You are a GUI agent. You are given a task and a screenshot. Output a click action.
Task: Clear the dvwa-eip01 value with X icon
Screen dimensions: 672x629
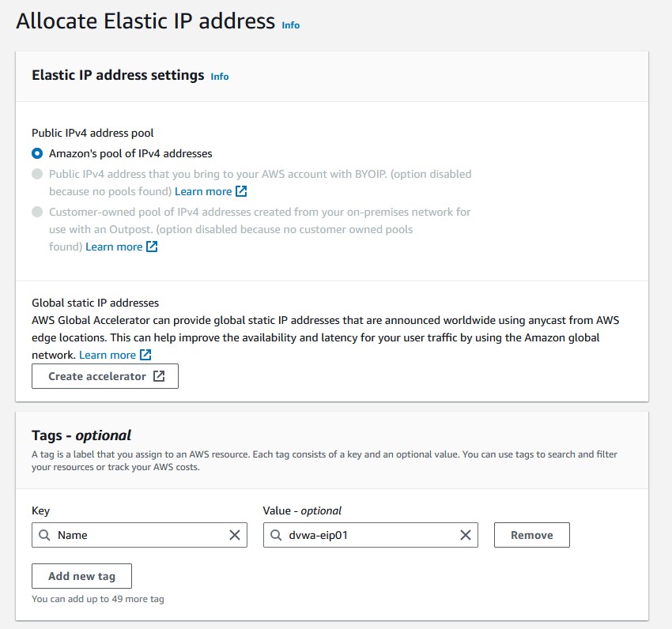466,535
